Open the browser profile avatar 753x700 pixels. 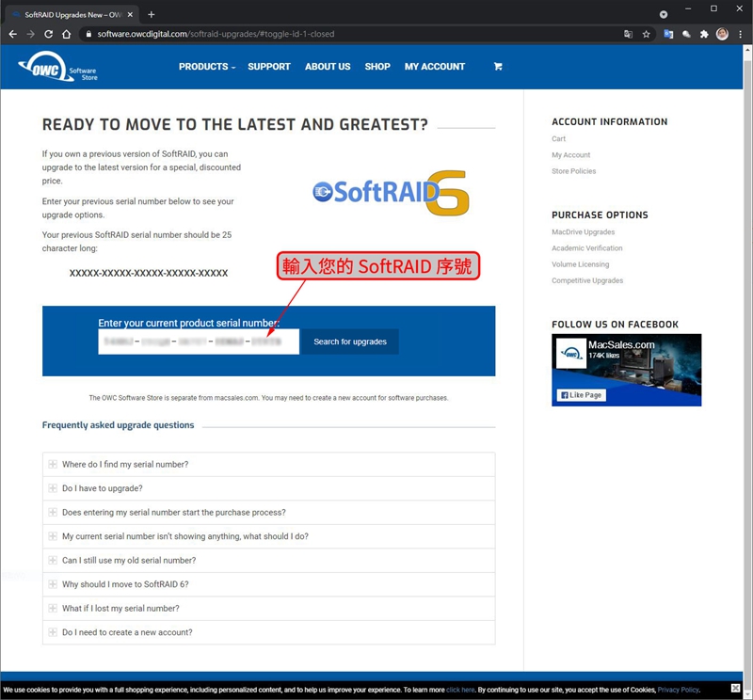point(722,34)
